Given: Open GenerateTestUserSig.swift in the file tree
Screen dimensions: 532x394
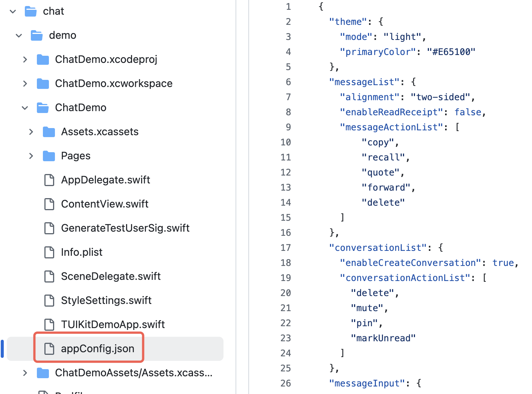Looking at the screenshot, I should (125, 228).
